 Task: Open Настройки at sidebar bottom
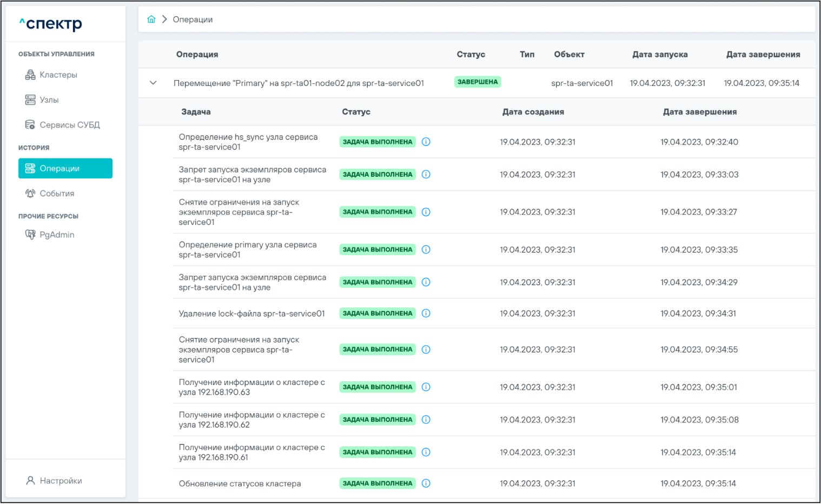[x=61, y=481]
